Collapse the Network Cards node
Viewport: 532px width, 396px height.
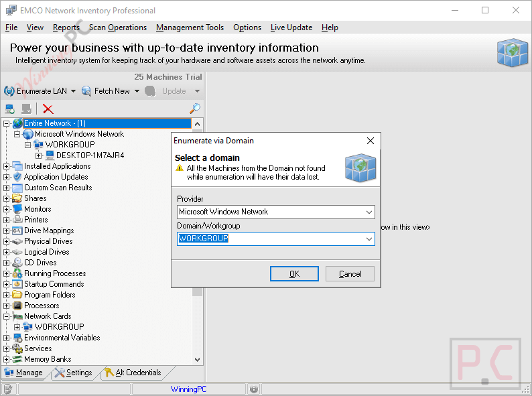6,316
